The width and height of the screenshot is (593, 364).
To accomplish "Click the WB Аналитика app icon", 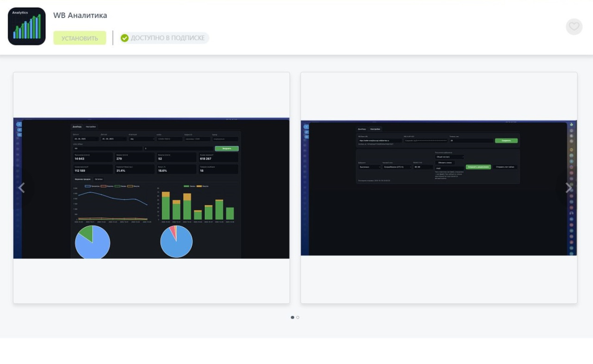I will (x=27, y=26).
